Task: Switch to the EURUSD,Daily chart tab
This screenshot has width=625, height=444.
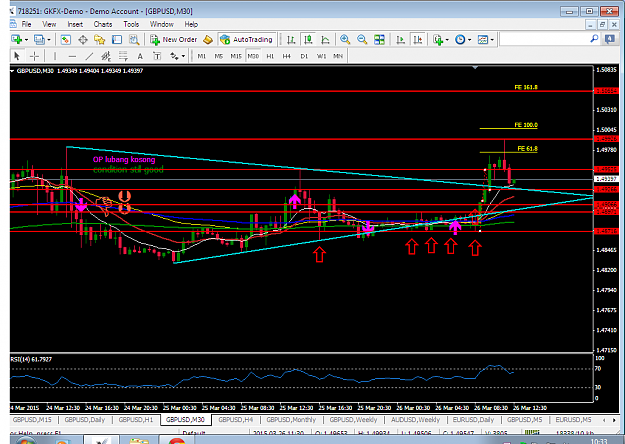Action: pos(473,420)
